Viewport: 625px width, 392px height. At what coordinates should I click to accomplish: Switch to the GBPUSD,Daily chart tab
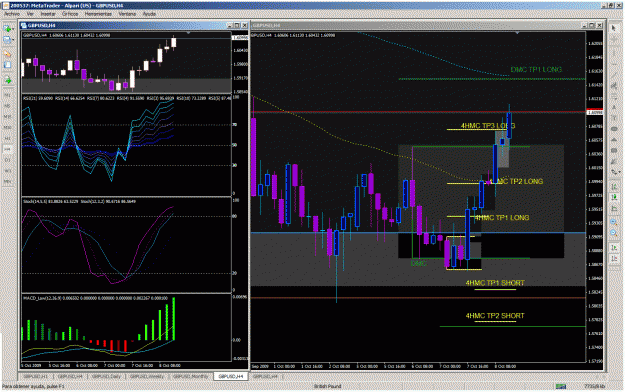[x=106, y=376]
